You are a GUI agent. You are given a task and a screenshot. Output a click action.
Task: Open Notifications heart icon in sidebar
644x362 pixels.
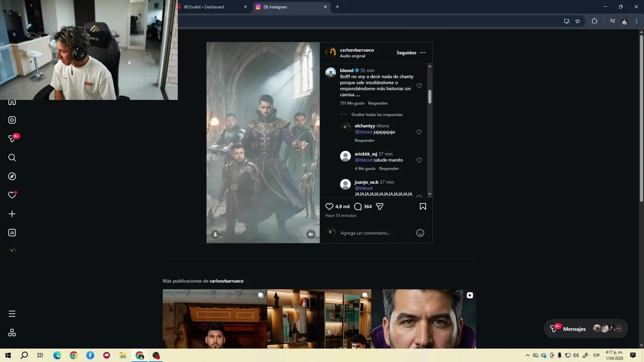tap(12, 195)
